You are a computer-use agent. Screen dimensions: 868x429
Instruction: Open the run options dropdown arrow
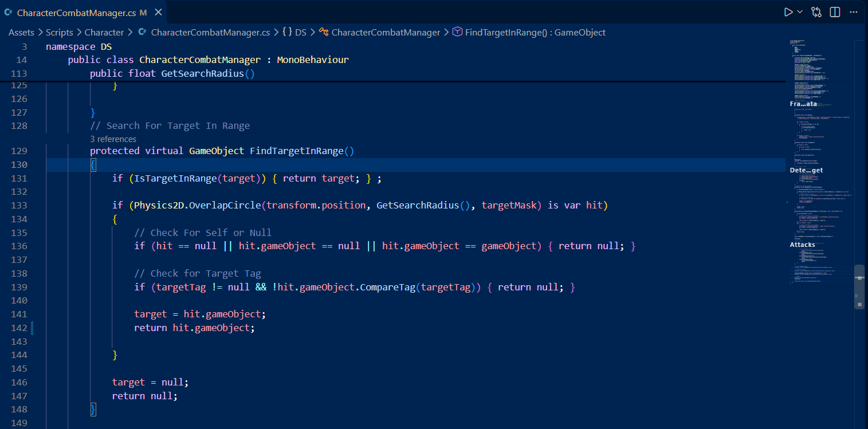pyautogui.click(x=800, y=12)
